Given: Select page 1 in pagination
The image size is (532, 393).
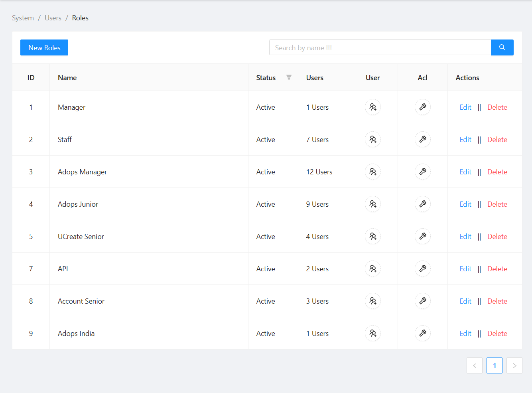Looking at the screenshot, I should (x=495, y=365).
